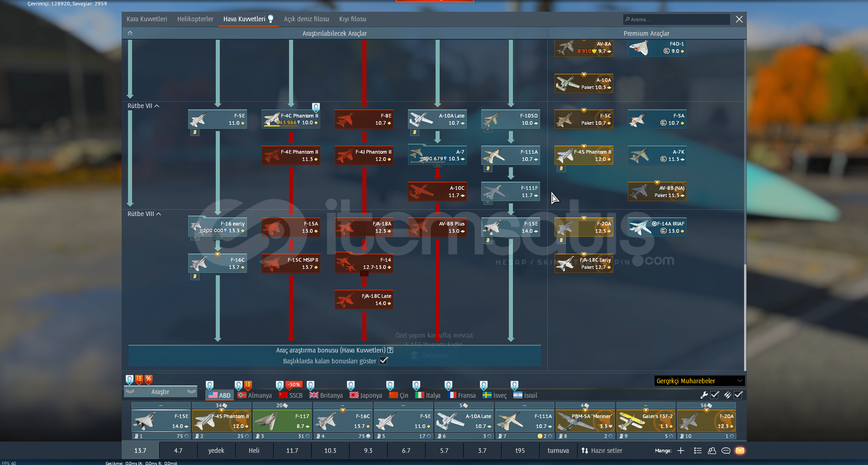Select the F-14A IRIAF premium card
The image size is (868, 465).
(657, 227)
